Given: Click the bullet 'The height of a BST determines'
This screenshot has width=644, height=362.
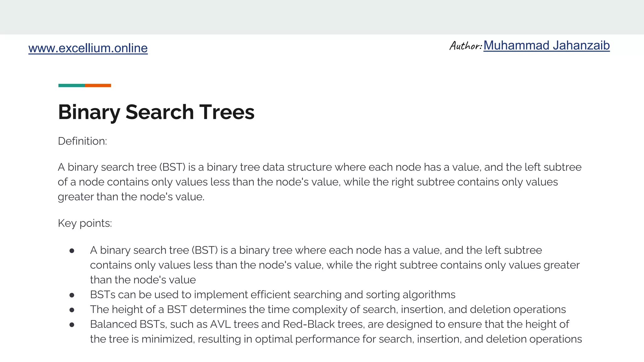Looking at the screenshot, I should click(x=328, y=309).
